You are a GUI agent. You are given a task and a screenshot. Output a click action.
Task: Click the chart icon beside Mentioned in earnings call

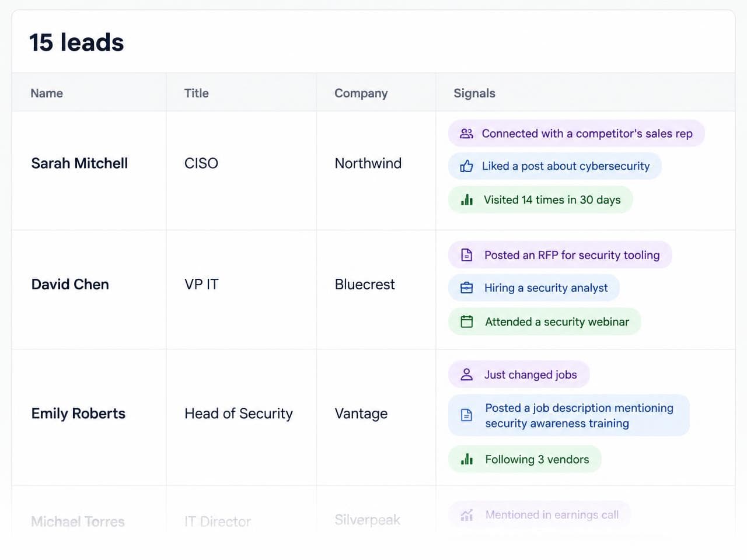click(467, 515)
